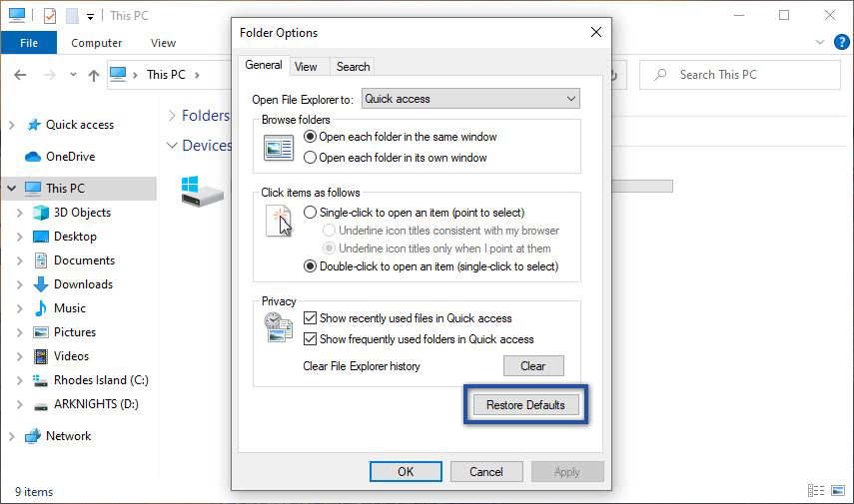This screenshot has height=504, width=854.
Task: Click the ARKNIGHTS (D:) drive icon
Action: [x=41, y=406]
